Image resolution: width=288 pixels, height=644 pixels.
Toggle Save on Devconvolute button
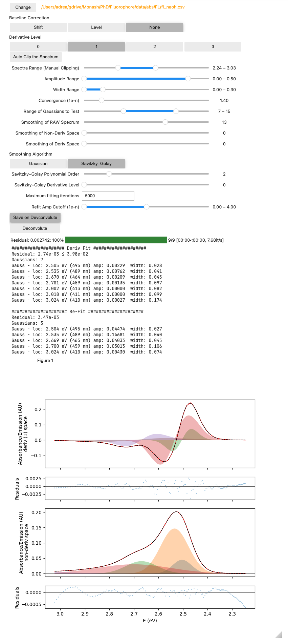click(x=35, y=218)
